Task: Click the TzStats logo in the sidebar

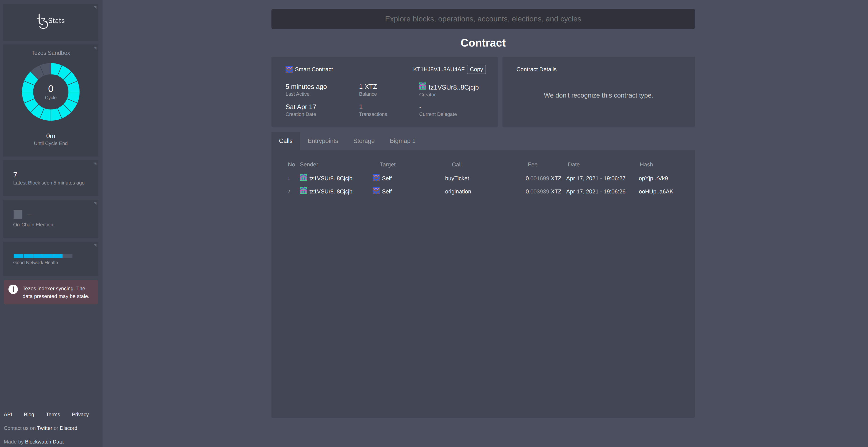Action: point(50,20)
